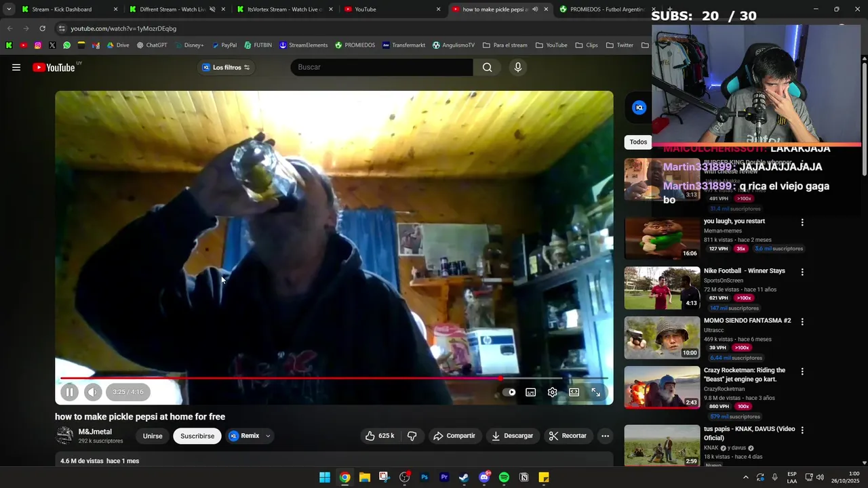Submit search with magnifying glass button
Screen dimensions: 868x488
pos(487,67)
